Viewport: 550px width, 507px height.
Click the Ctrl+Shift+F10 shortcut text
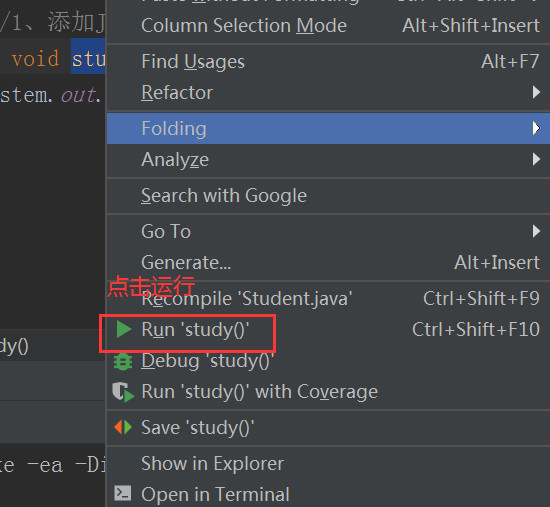[476, 329]
